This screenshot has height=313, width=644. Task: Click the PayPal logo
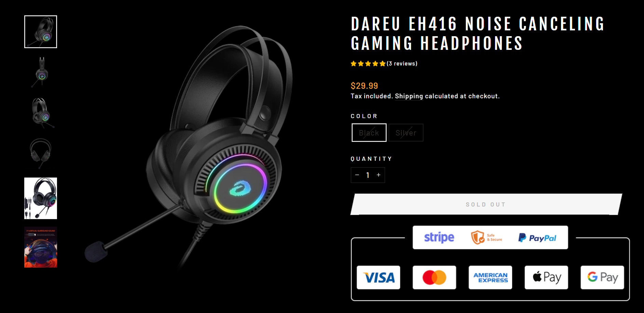pos(537,238)
